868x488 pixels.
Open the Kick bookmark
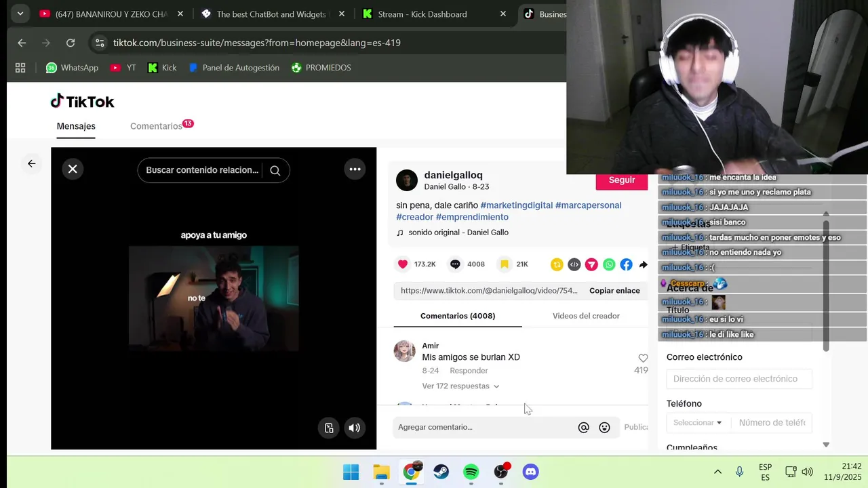point(162,68)
